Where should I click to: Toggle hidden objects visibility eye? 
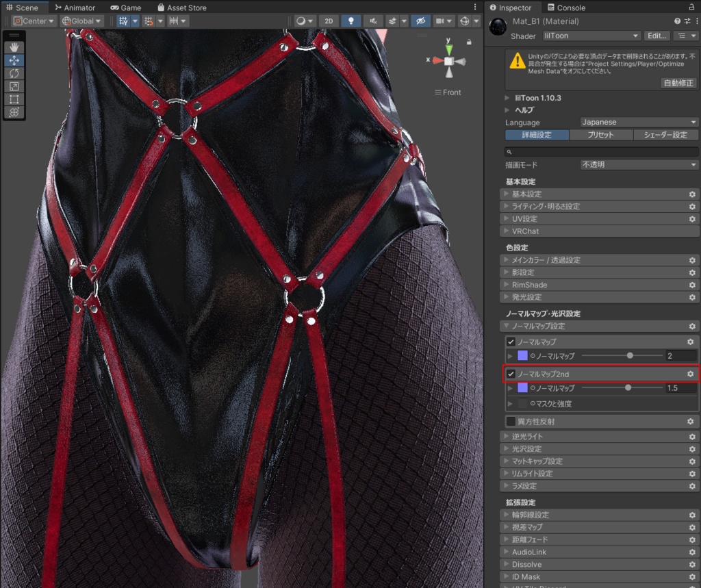421,21
